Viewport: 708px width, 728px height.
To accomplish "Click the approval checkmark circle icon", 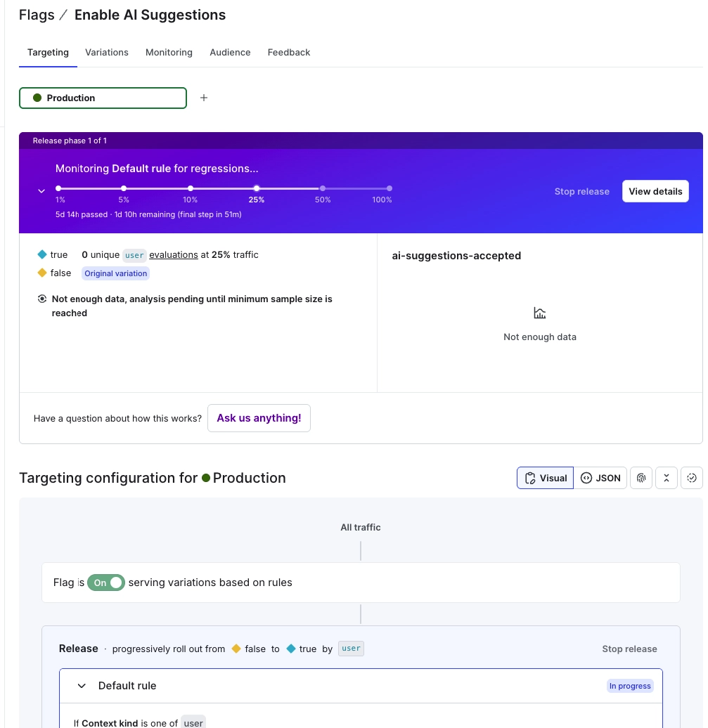I will (691, 478).
